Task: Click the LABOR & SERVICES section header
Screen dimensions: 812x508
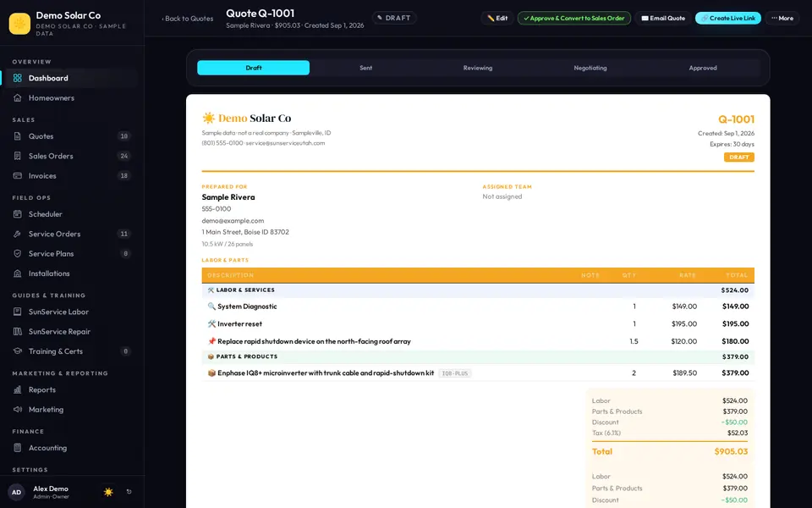Action: 477,290
